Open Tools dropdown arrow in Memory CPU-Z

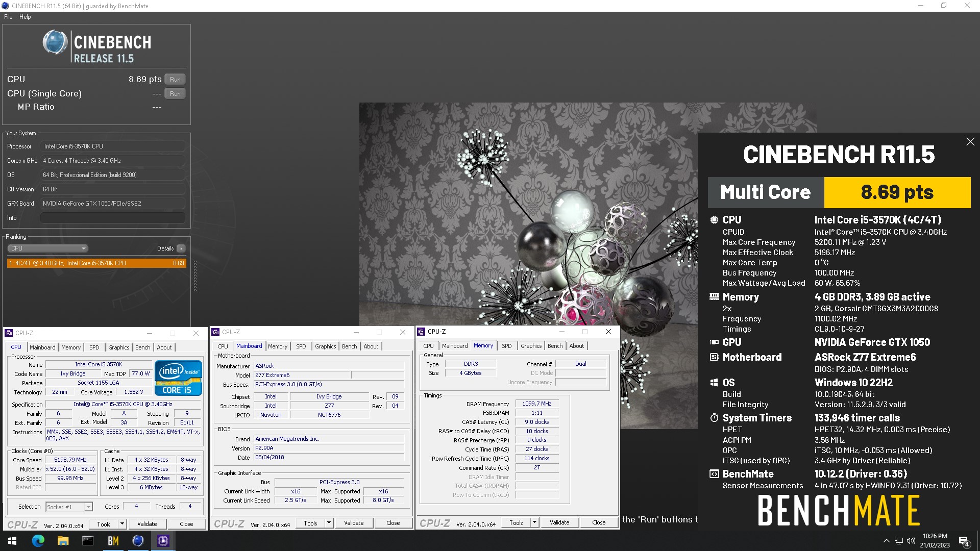[x=534, y=522]
